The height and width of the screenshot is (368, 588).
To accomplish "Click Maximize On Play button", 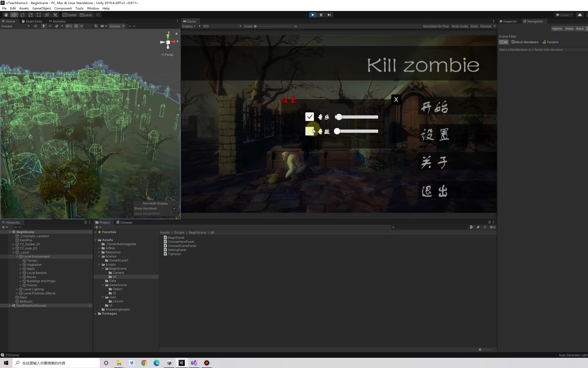I will [436, 26].
